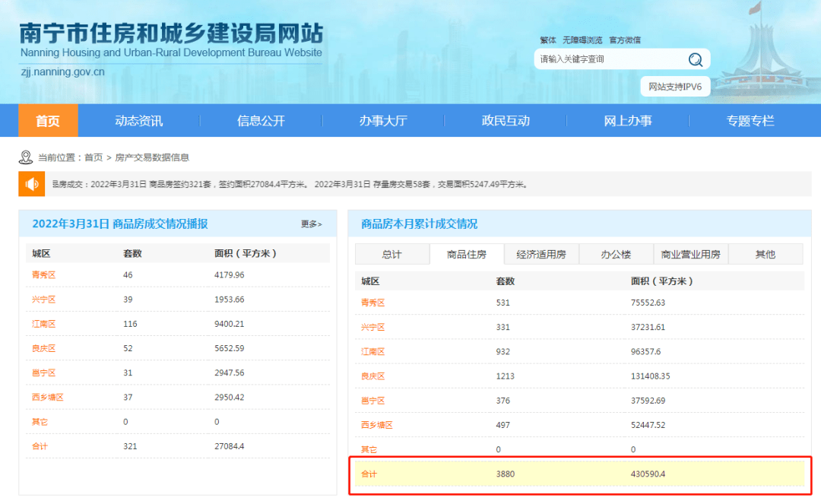Image resolution: width=821 pixels, height=504 pixels.
Task: Click the location pin icon
Action: tap(26, 157)
